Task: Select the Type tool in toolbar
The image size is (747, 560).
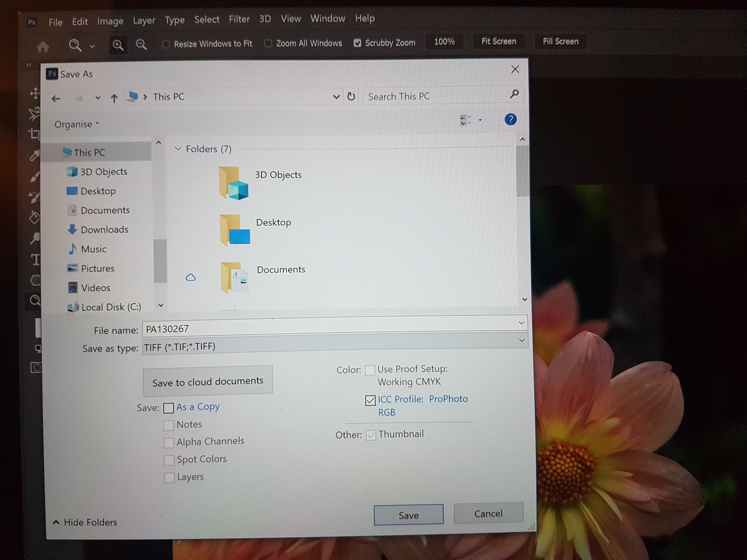Action: click(x=35, y=260)
